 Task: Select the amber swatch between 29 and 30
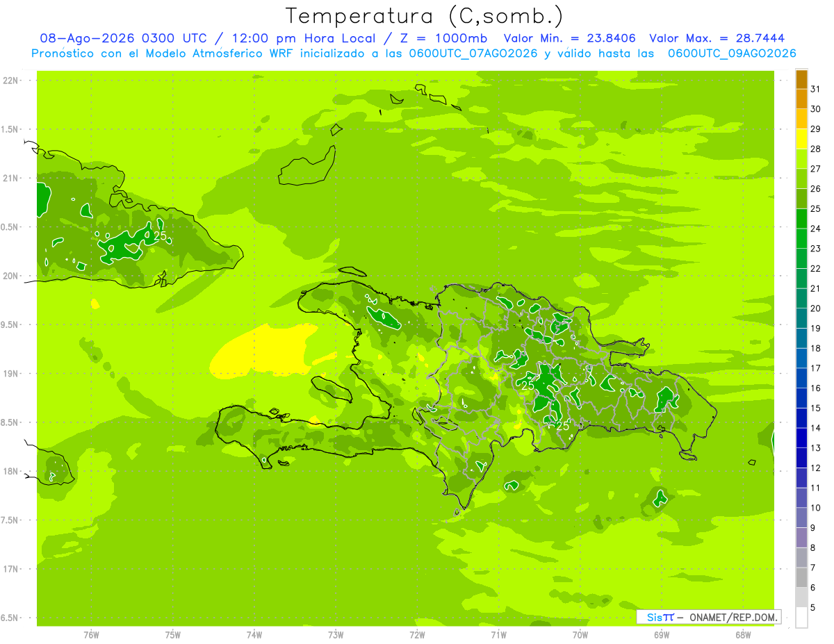(x=801, y=119)
